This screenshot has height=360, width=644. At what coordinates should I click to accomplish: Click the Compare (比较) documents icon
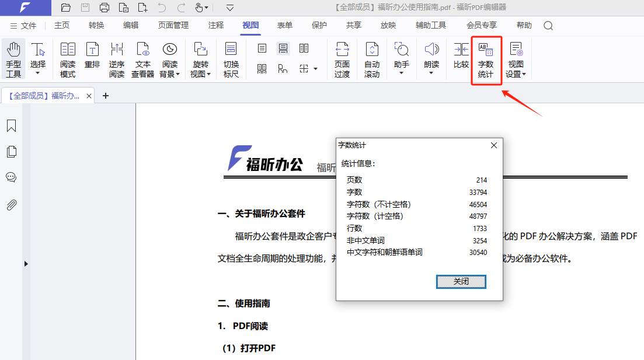click(461, 56)
